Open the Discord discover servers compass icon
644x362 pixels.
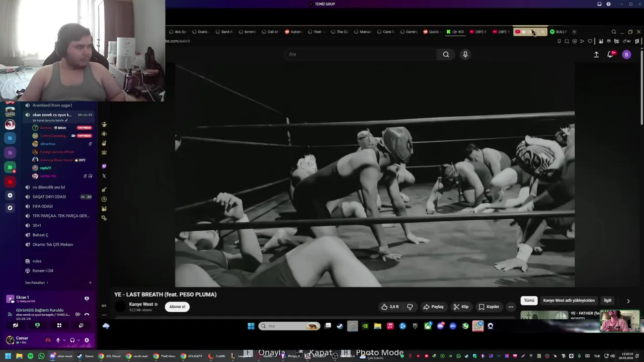10,208
